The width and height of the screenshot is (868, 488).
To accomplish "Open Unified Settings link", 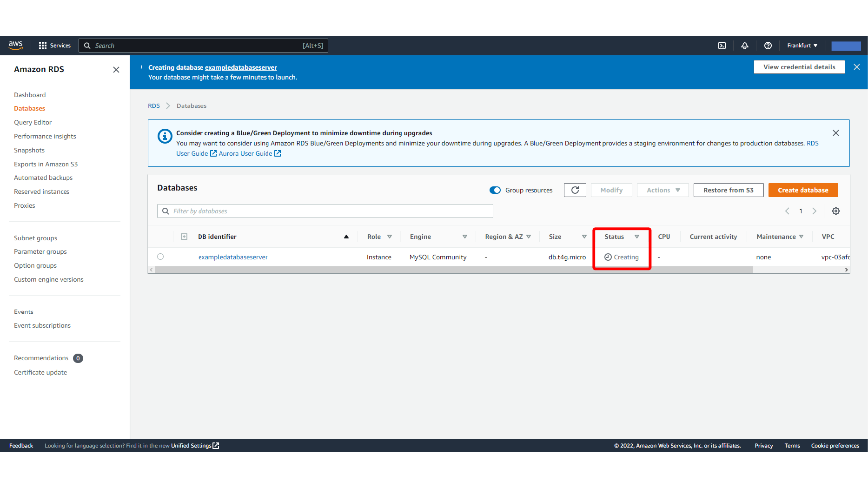I will click(195, 446).
